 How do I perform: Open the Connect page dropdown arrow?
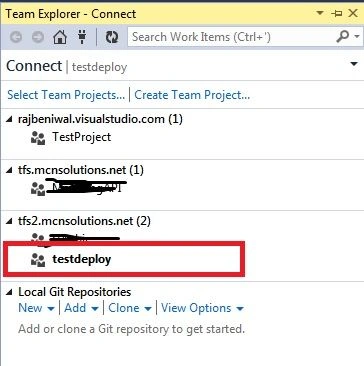354,64
